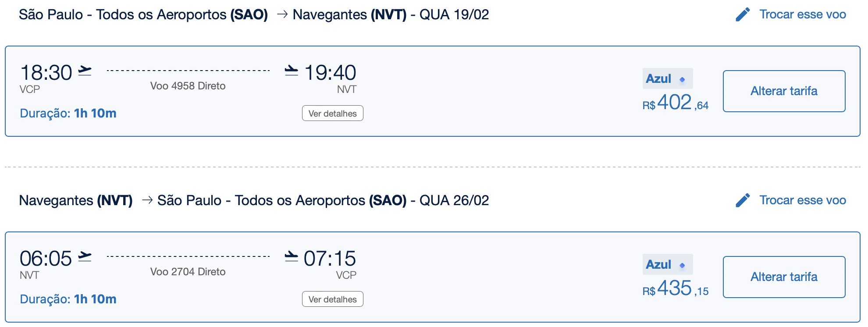Change fare for the outbound flight 4958
The width and height of the screenshot is (868, 327).
pos(784,91)
